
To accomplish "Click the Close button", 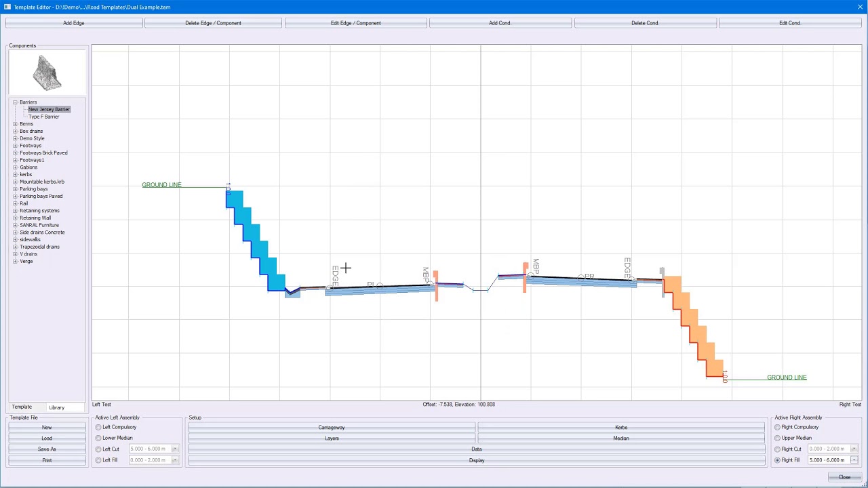I will coord(844,478).
